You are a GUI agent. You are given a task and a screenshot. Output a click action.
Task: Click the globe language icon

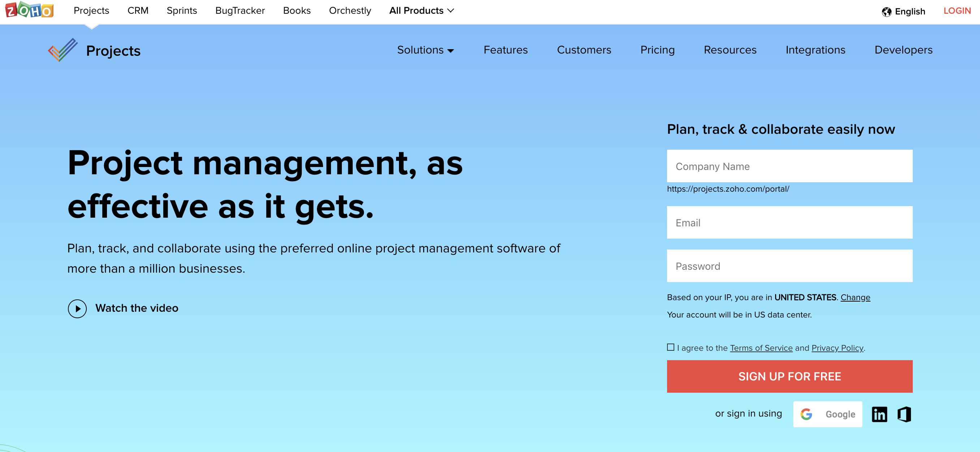pyautogui.click(x=886, y=12)
